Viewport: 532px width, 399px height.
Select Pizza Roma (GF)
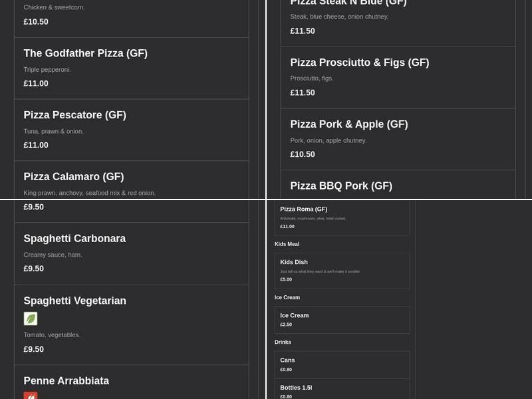coord(304,209)
